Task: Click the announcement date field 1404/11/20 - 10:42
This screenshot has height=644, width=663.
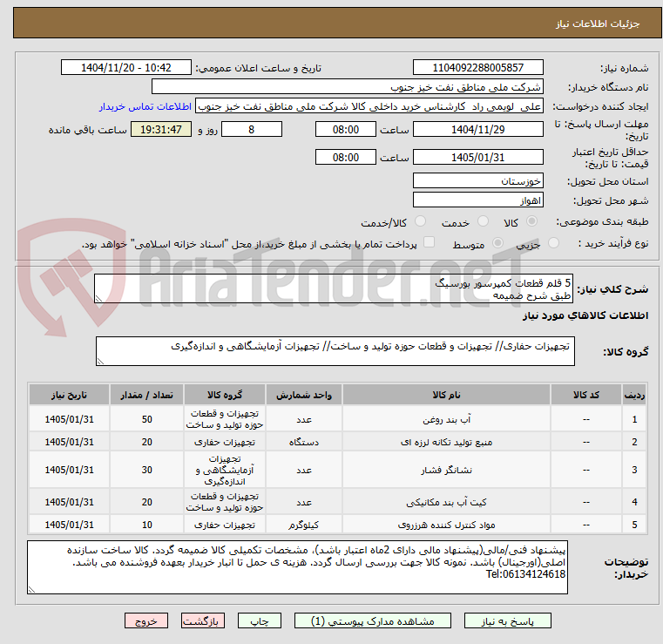Action: click(x=126, y=67)
